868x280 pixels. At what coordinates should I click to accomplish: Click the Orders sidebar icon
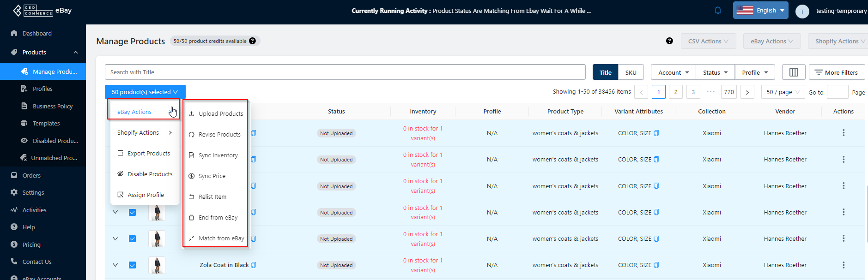14,175
